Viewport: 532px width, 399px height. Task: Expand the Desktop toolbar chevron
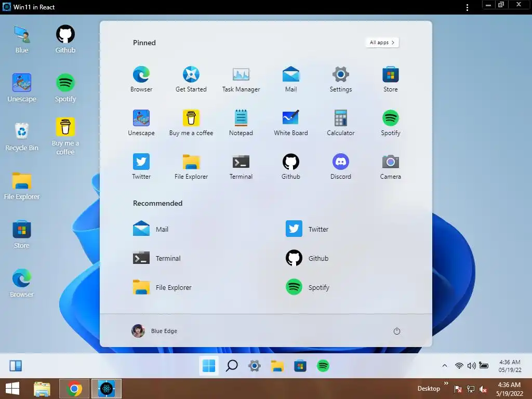[446, 383]
